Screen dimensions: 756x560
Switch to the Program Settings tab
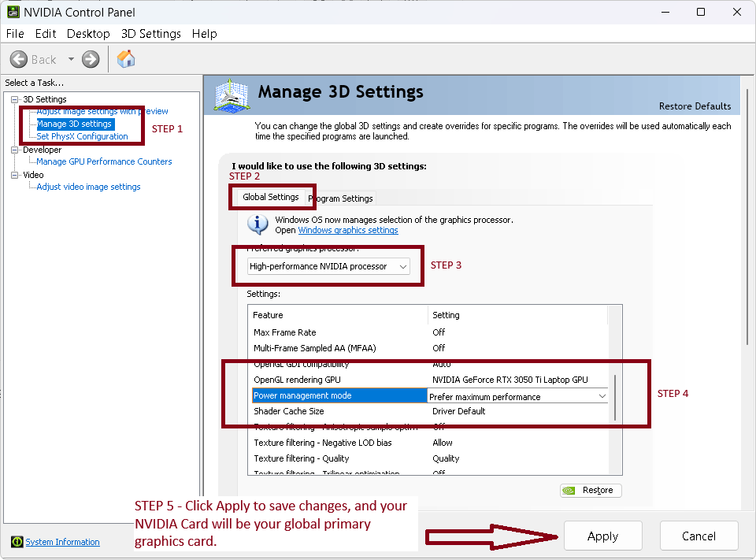click(340, 198)
